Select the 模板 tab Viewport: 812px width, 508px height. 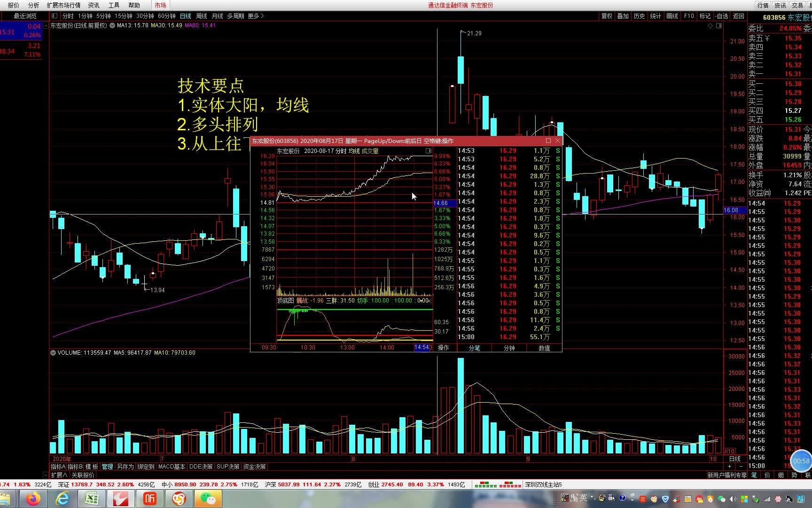click(x=92, y=467)
